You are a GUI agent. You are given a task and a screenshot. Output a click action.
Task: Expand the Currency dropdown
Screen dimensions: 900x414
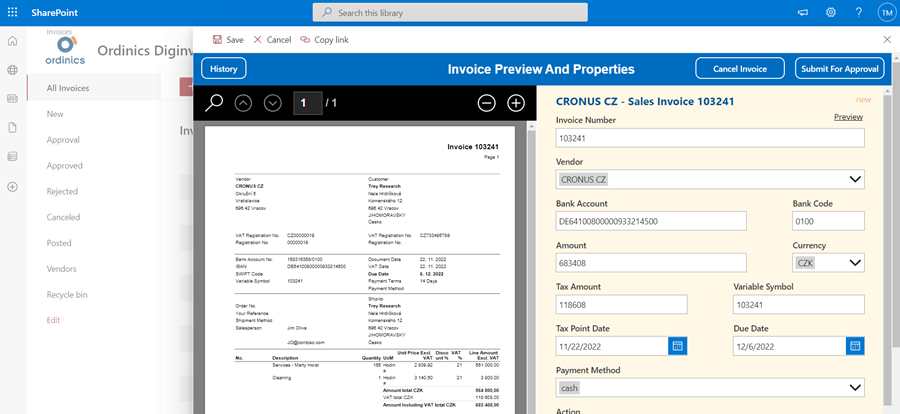pyautogui.click(x=855, y=263)
